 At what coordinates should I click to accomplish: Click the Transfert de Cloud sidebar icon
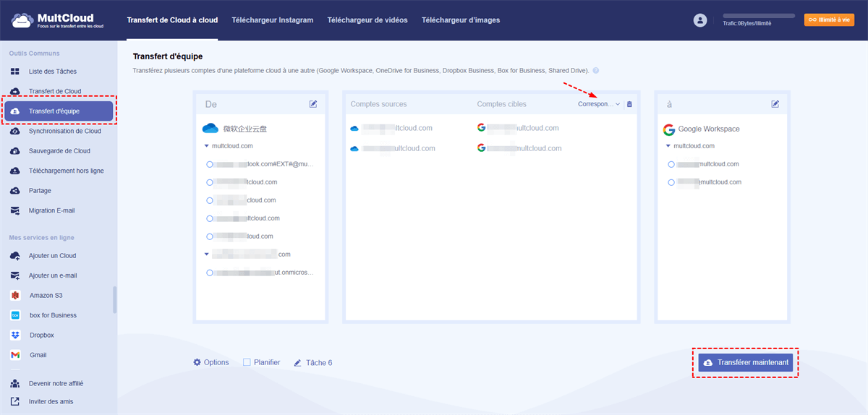click(x=15, y=91)
